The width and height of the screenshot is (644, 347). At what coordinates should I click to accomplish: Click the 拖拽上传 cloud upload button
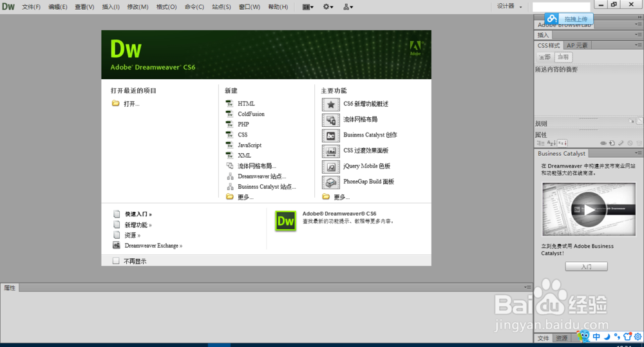(x=569, y=19)
